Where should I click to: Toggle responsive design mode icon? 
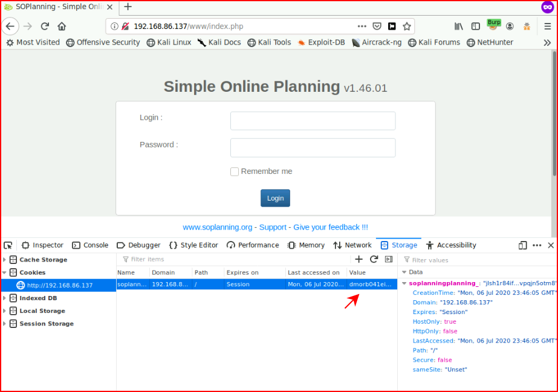coord(522,245)
